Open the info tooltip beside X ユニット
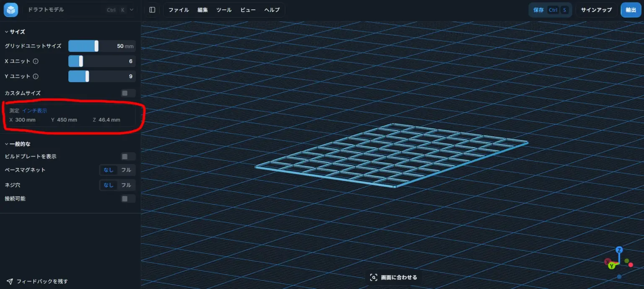644x289 pixels. click(36, 61)
